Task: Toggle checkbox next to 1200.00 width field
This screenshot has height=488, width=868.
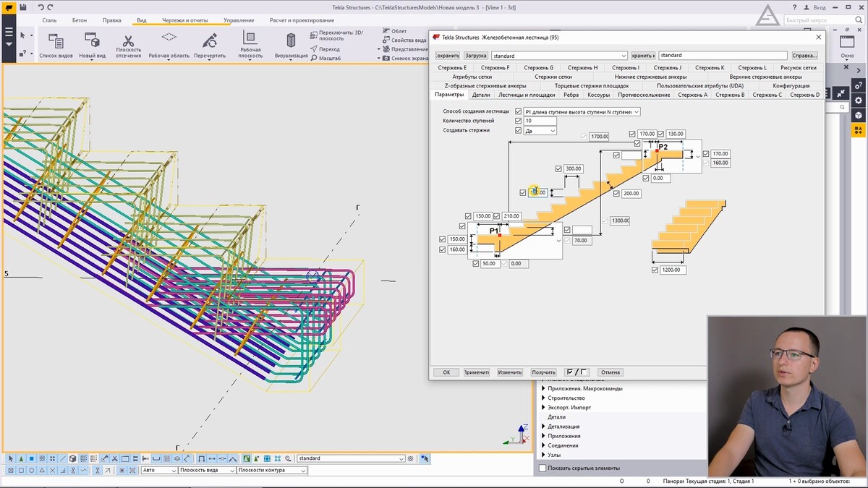Action: (655, 270)
